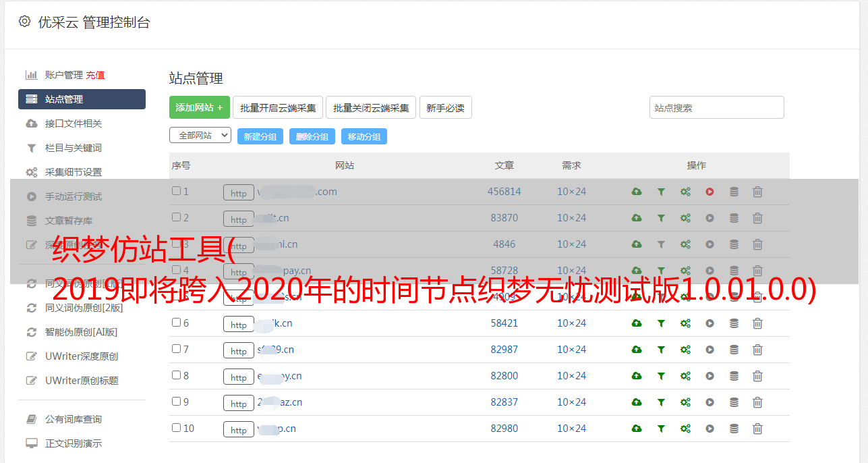Delete site 10 with its trash icon
The height and width of the screenshot is (463, 868).
757,429
